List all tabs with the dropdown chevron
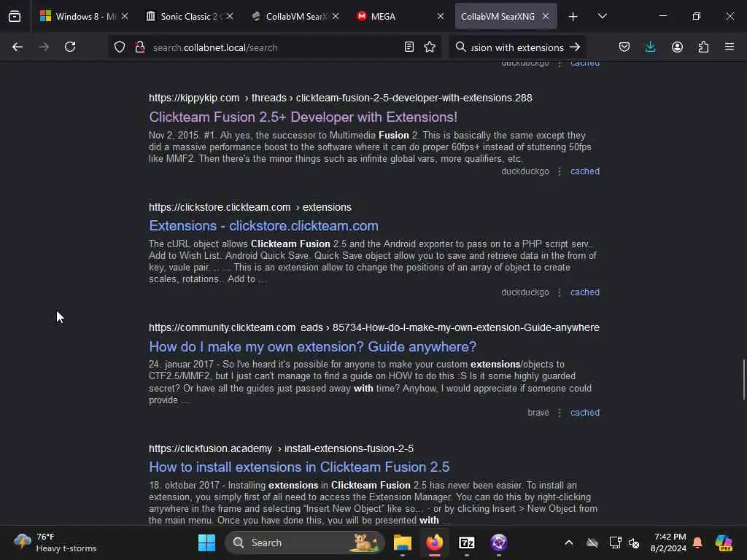The width and height of the screenshot is (747, 560). (x=602, y=17)
